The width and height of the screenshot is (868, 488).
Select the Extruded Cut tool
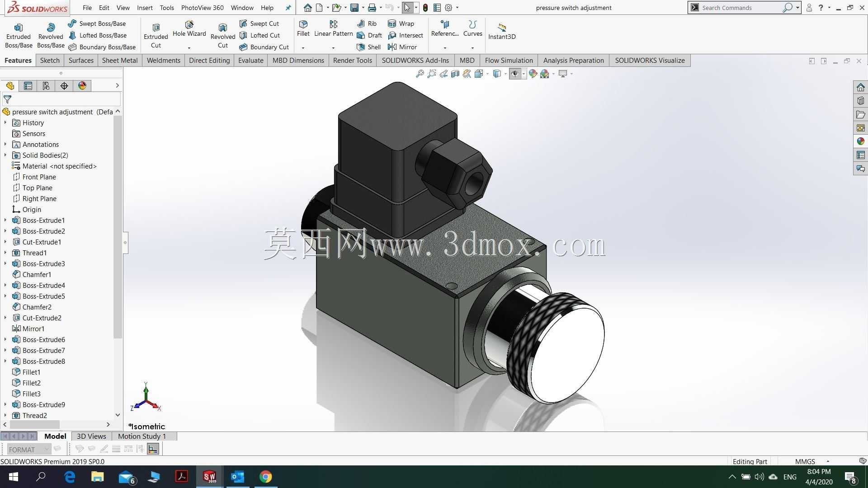pyautogui.click(x=156, y=36)
